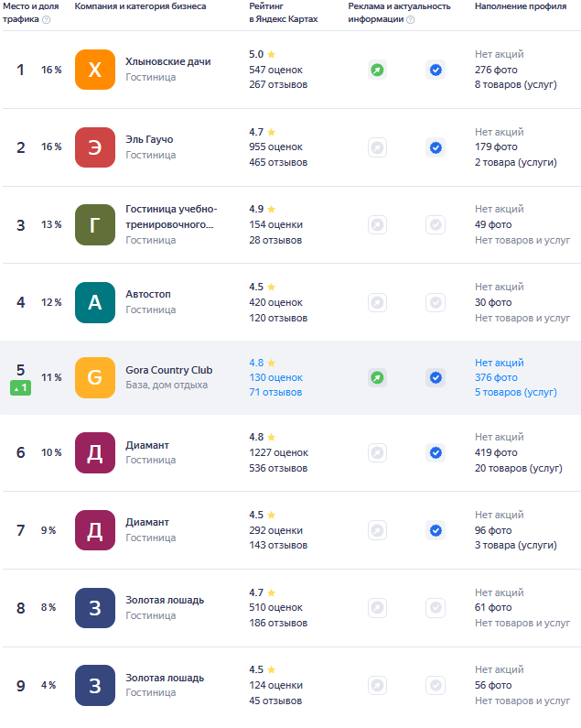
Task: Click blue verified checkmark in the 96 фото row
Action: [436, 530]
